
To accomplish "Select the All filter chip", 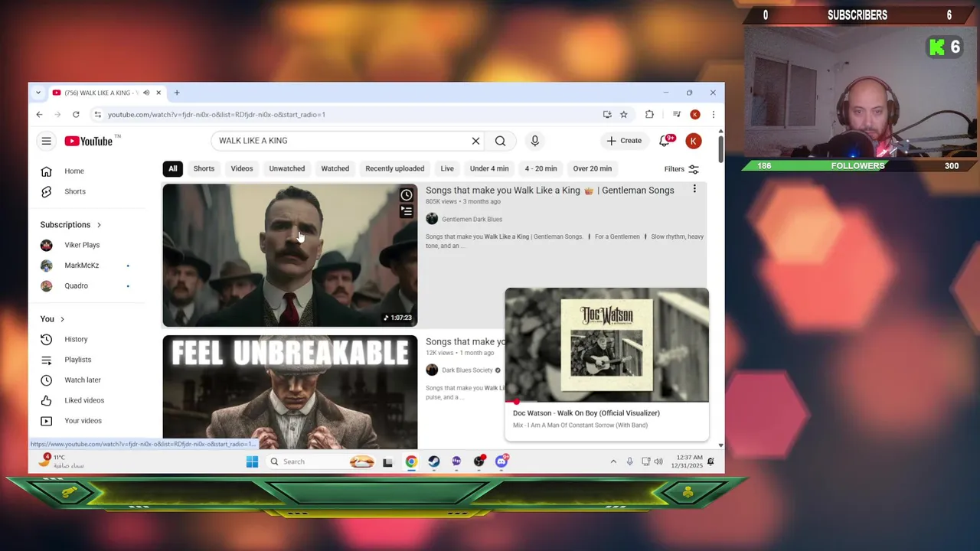I will 173,168.
